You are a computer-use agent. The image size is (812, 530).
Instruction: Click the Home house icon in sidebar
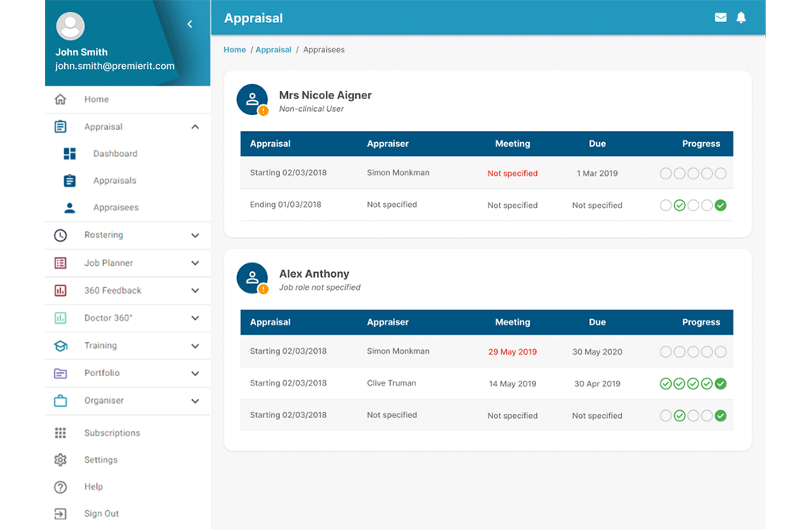click(x=60, y=99)
